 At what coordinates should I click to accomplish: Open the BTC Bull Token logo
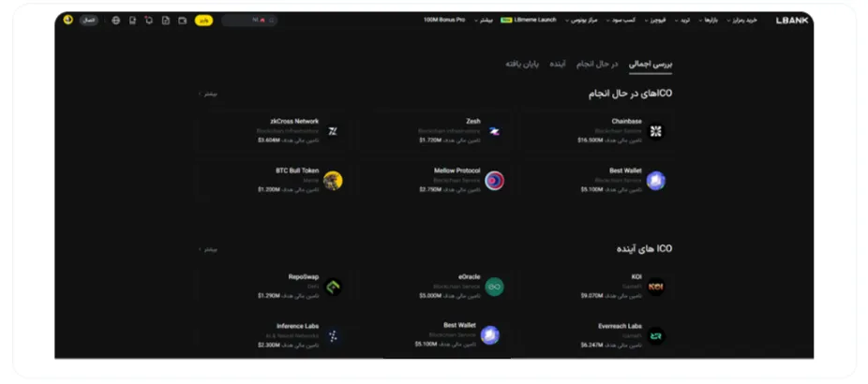(x=333, y=181)
